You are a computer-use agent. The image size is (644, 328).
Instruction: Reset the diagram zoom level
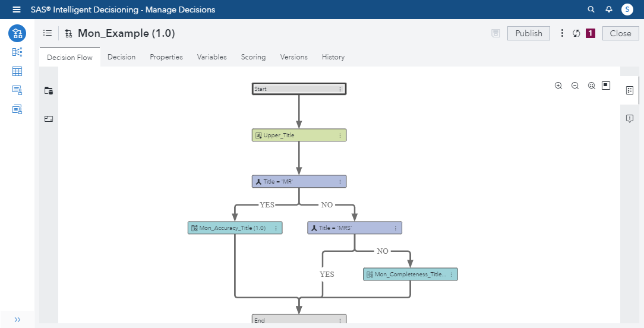point(592,86)
